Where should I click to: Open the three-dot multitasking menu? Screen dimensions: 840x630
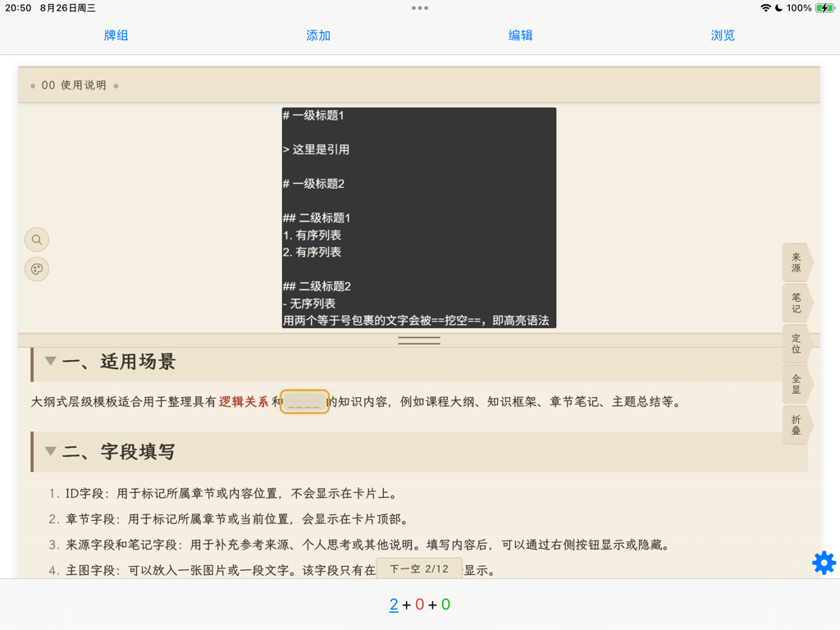[419, 8]
